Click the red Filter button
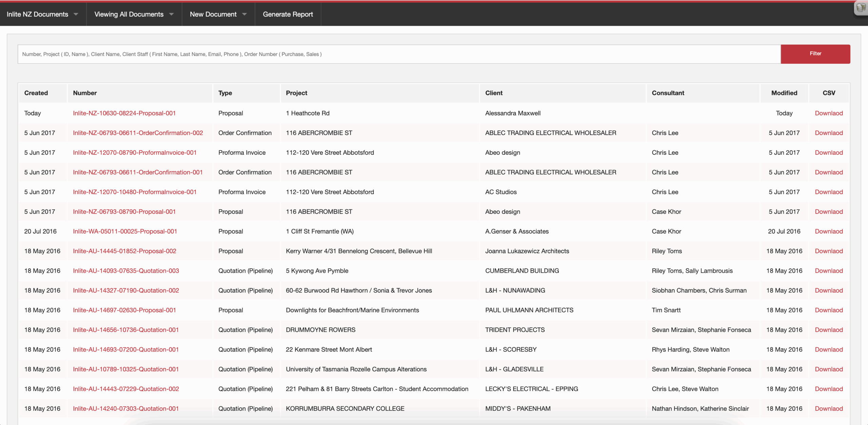This screenshot has width=868, height=425. tap(815, 54)
